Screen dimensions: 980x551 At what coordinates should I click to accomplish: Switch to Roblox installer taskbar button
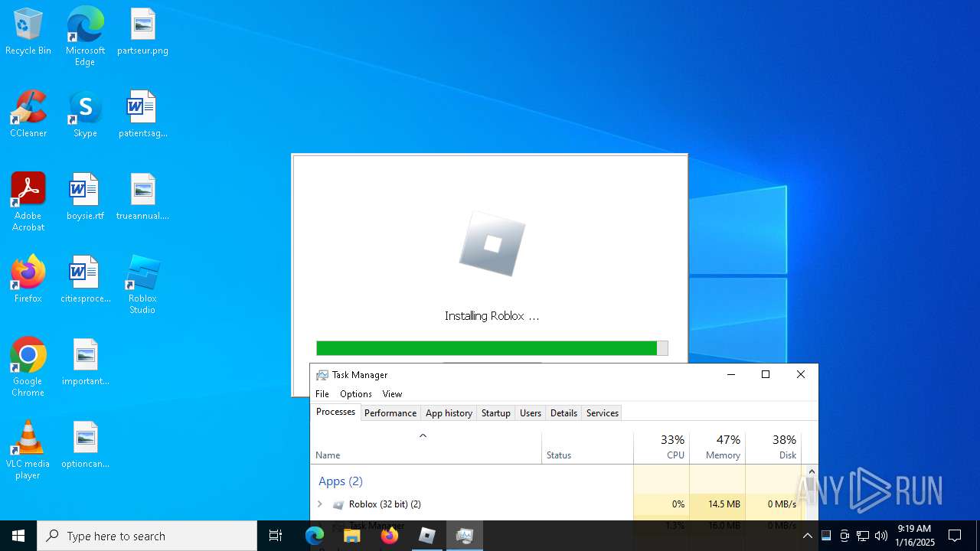[x=427, y=536]
